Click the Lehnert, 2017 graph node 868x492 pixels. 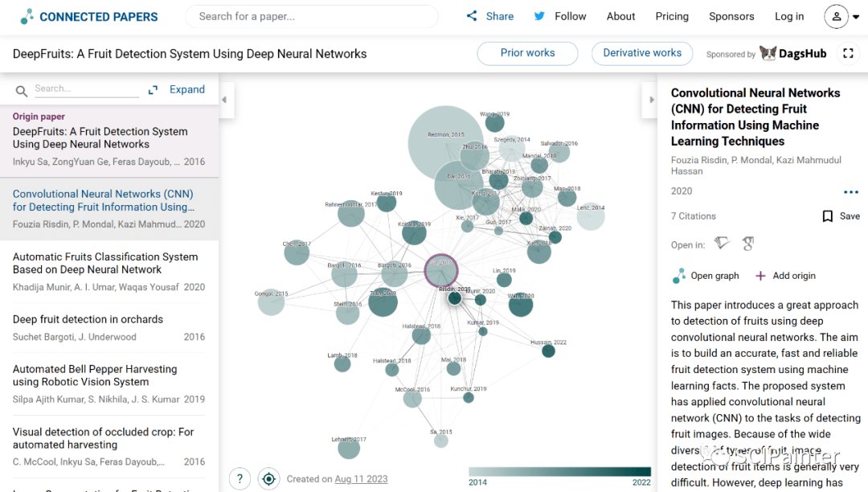[349, 447]
